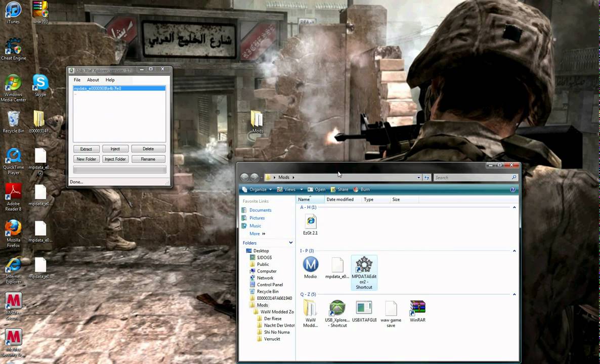This screenshot has height=364, width=600.
Task: Select the E0000314F folder on the desktop
Action: coord(40,122)
